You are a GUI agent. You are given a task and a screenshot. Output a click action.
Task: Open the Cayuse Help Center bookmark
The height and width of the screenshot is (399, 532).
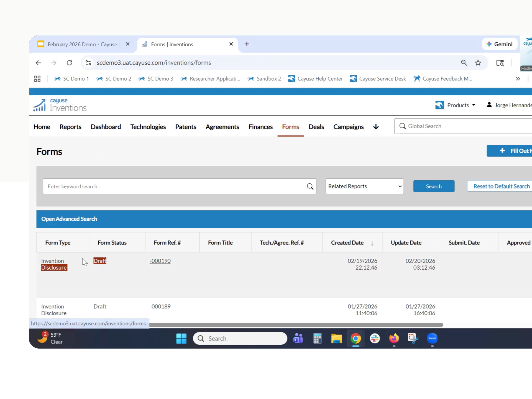[315, 79]
